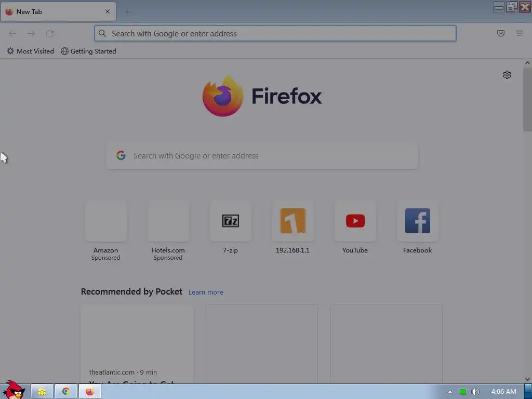Click the Most Visited bookmarks item
This screenshot has width=532, height=399.
[x=30, y=51]
